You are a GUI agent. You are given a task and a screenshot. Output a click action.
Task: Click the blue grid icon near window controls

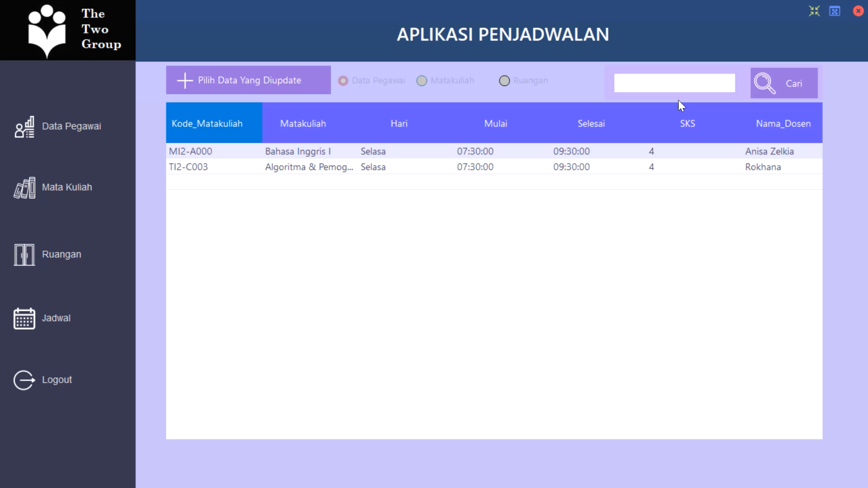[835, 11]
